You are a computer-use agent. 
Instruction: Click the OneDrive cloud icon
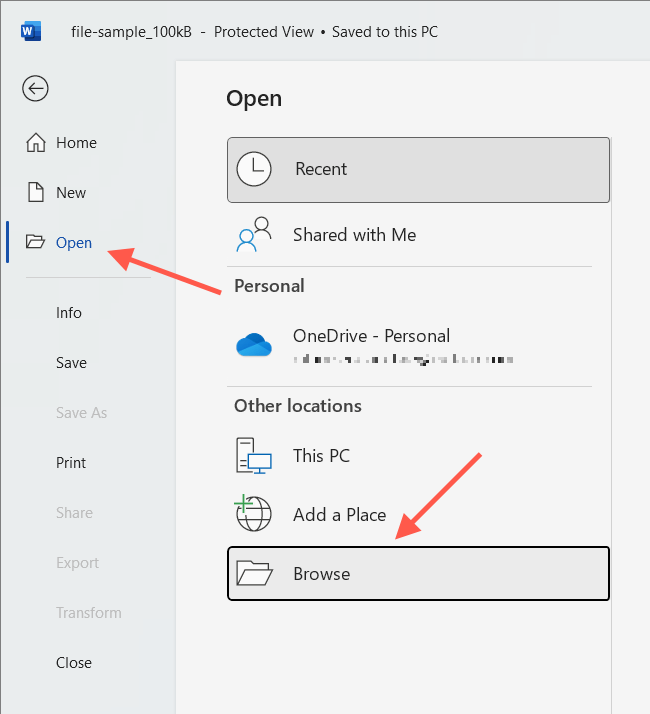point(254,344)
